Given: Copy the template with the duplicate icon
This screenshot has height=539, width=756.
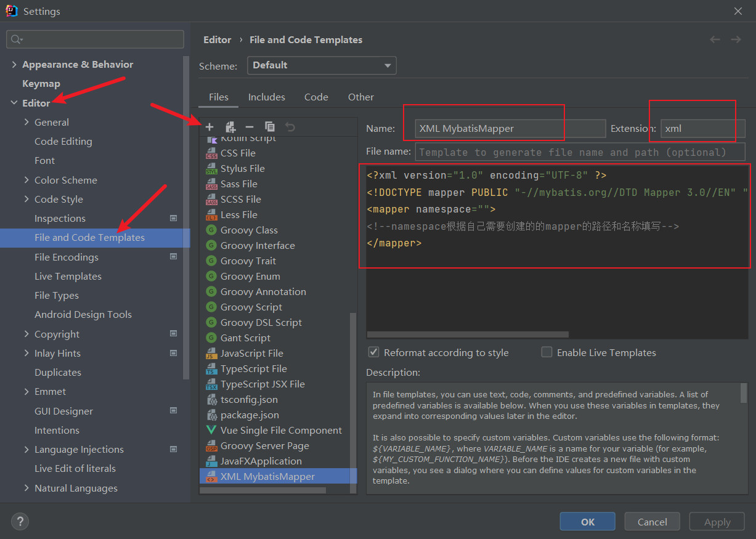Looking at the screenshot, I should coord(270,127).
